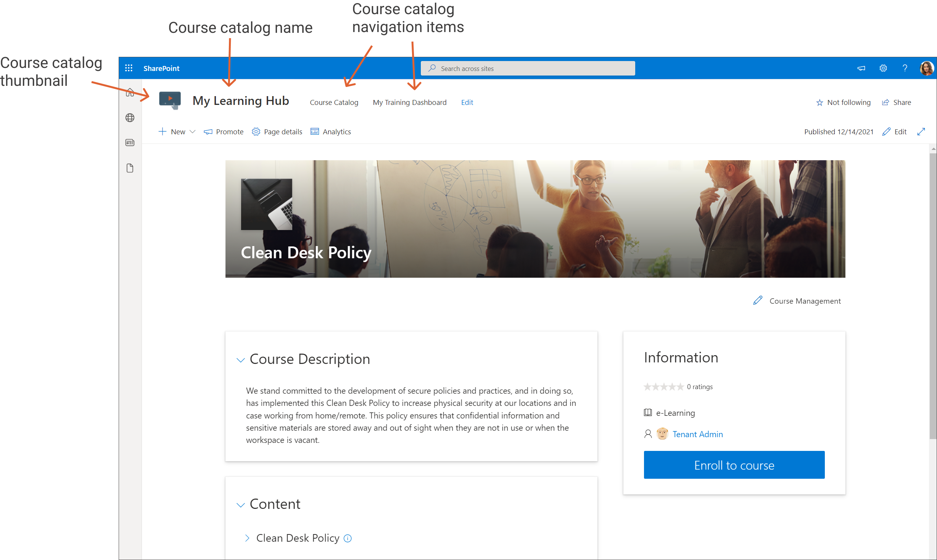Image resolution: width=937 pixels, height=560 pixels.
Task: Open the user profile avatar
Action: 926,68
